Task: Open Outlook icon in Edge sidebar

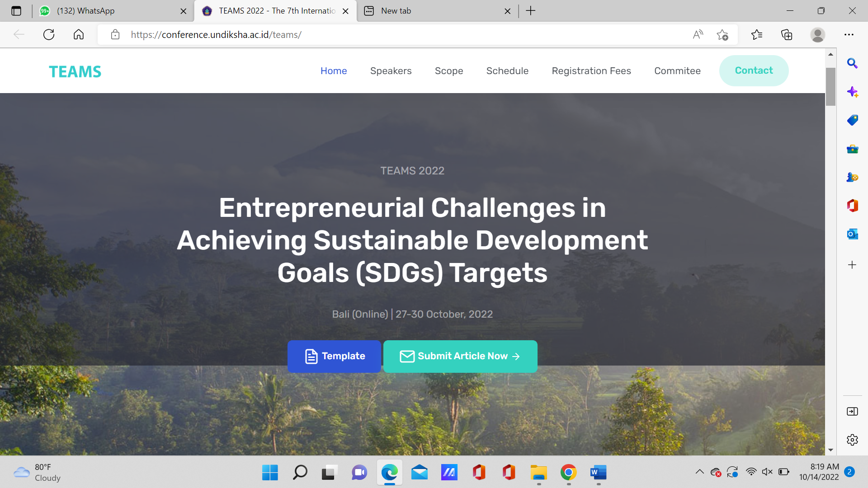Action: pyautogui.click(x=852, y=234)
